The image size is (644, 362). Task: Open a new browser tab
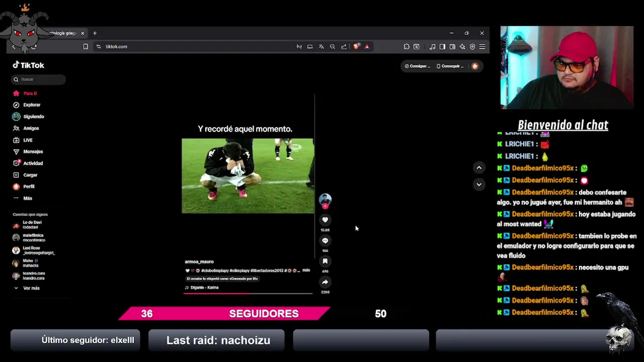[x=95, y=33]
